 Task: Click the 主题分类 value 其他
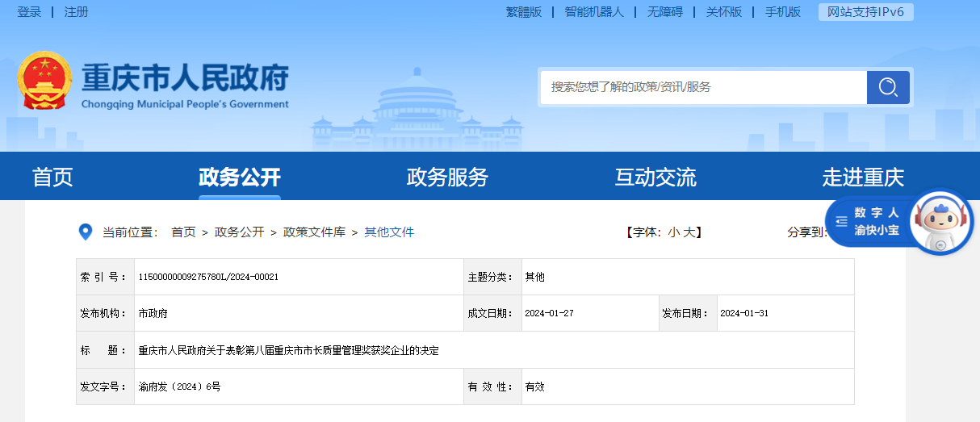[x=534, y=277]
